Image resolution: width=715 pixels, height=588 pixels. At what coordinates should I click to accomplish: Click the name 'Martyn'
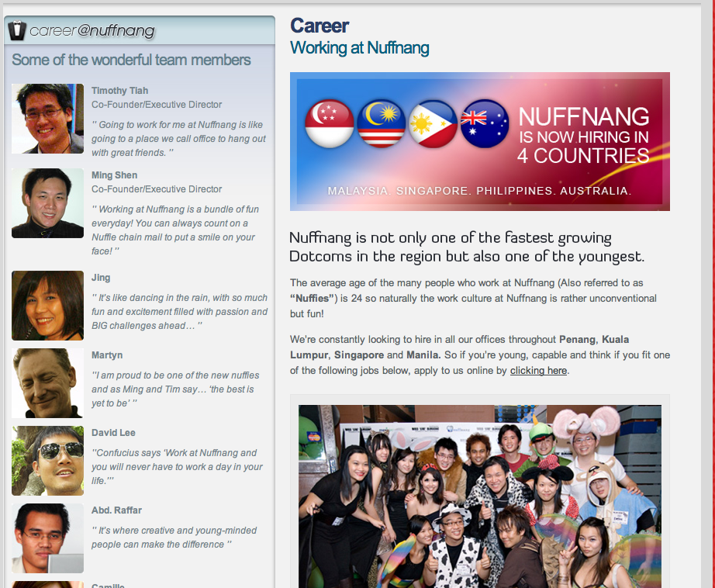pyautogui.click(x=107, y=355)
